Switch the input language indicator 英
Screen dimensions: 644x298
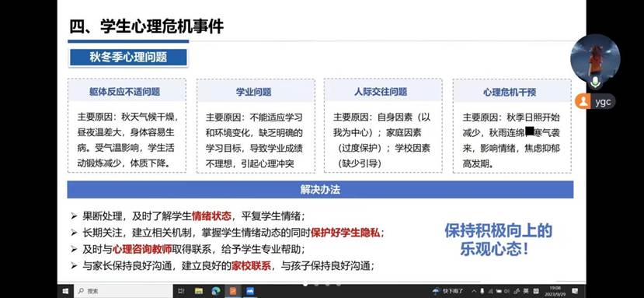click(525, 291)
